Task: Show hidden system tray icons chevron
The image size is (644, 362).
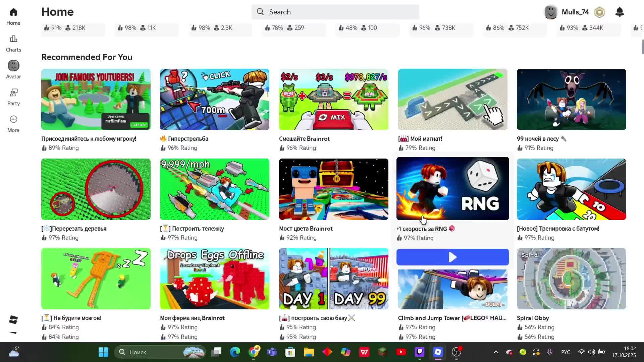Action: pos(496,352)
